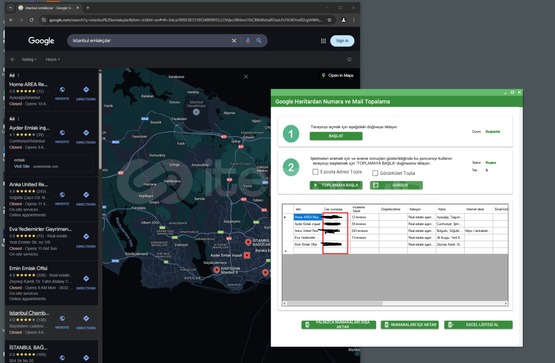Enable the E-posta Adresi Topla checkbox
555x363 pixels.
tap(315, 172)
